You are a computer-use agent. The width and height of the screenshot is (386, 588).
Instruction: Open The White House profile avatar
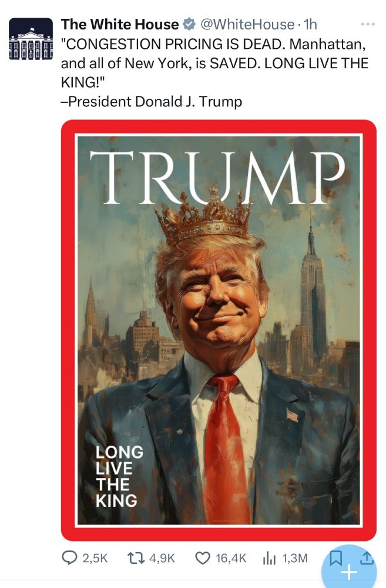pos(31,39)
